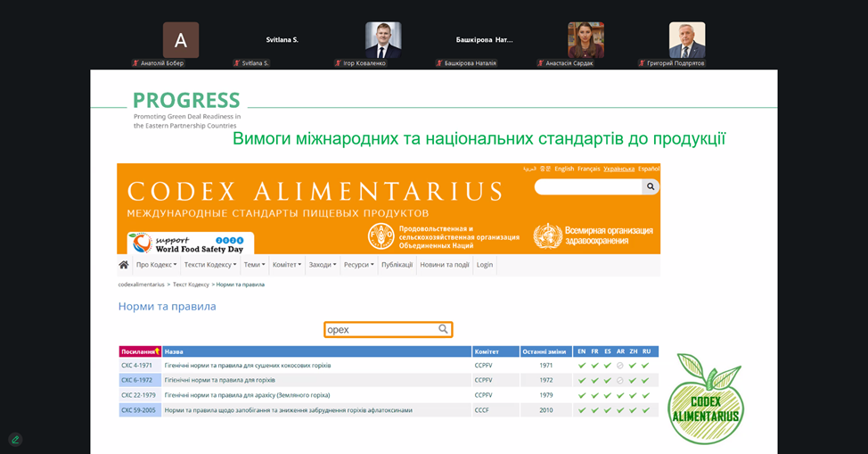868x454 pixels.
Task: Open the 'Заходи' dropdown menu
Action: [323, 265]
